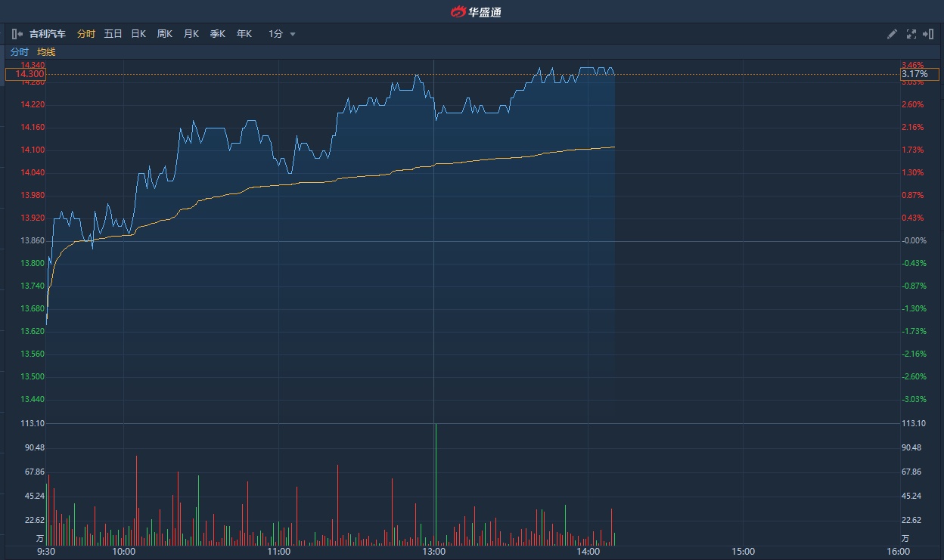Show the 月K monthly chart
The height and width of the screenshot is (560, 944).
pyautogui.click(x=191, y=34)
